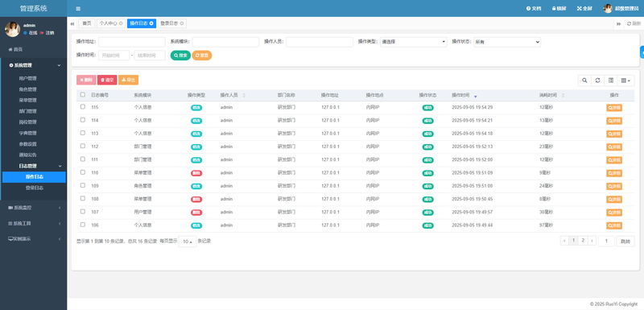Viewport: 644px width, 310px height.
Task: Open the documentation link in header
Action: click(534, 9)
